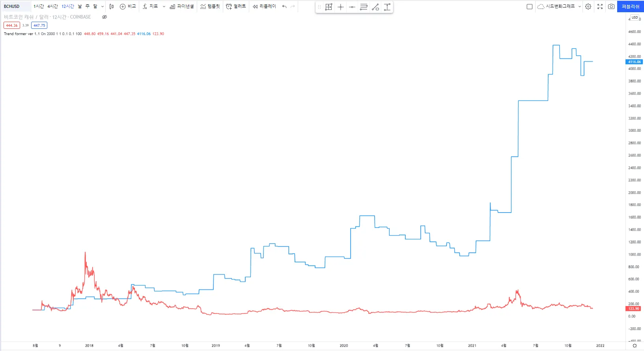This screenshot has height=351, width=644.
Task: Open the 파이낸셜 financials panel
Action: point(182,6)
